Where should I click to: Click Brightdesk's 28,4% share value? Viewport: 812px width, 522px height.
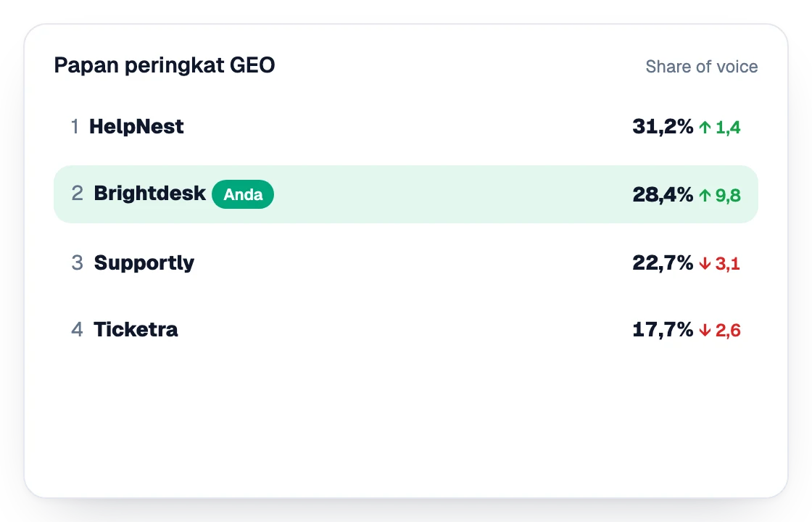click(663, 195)
